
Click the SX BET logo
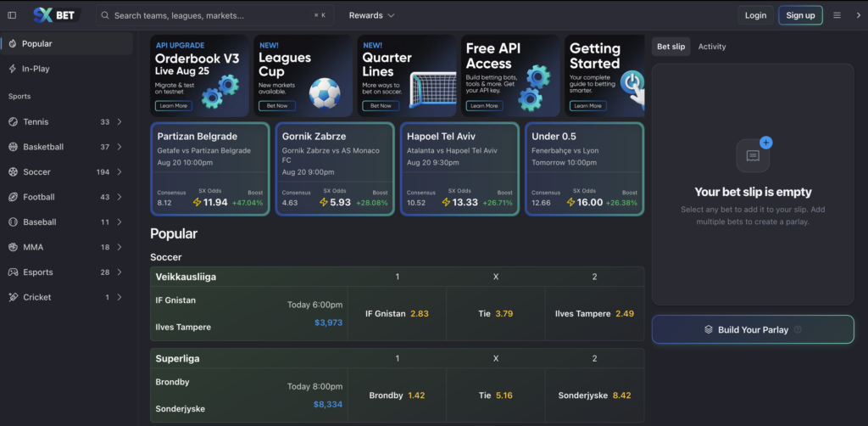tap(57, 15)
